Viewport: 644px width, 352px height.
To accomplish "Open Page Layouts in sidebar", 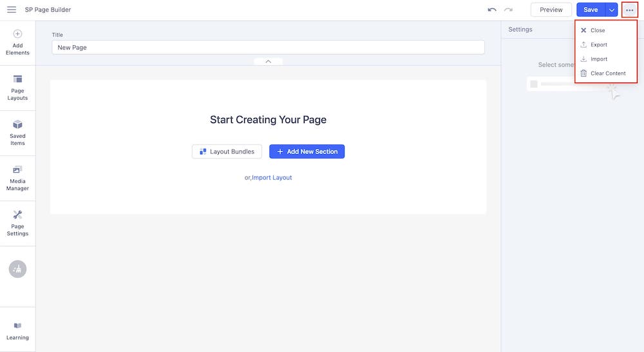I will pyautogui.click(x=17, y=88).
